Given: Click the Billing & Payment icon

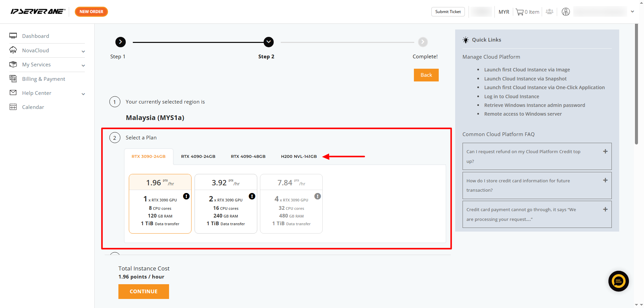Looking at the screenshot, I should click(13, 78).
